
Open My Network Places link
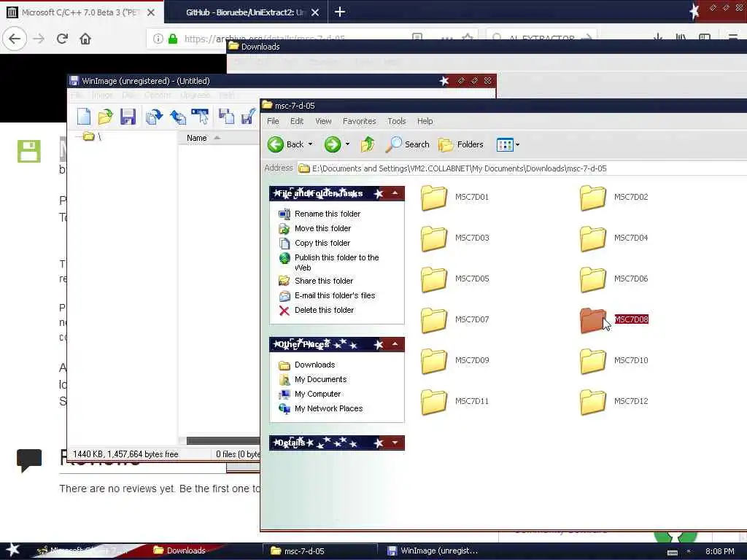pyautogui.click(x=328, y=408)
